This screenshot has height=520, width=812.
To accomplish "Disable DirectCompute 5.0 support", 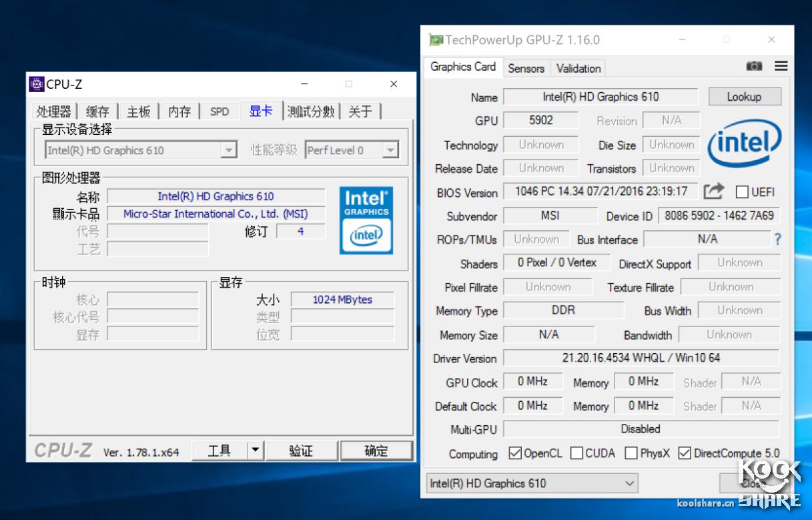I will pyautogui.click(x=685, y=453).
